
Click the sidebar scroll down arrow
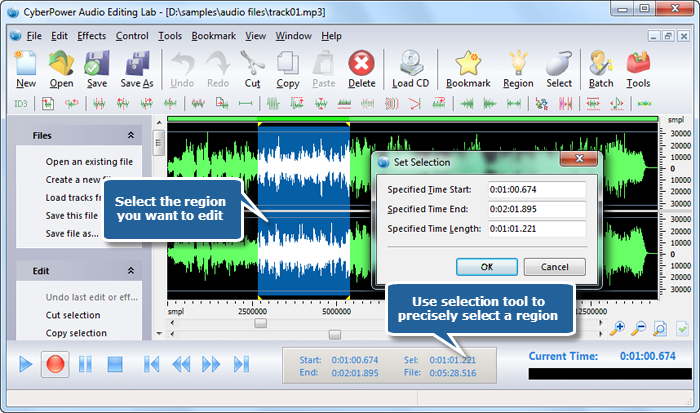click(159, 333)
